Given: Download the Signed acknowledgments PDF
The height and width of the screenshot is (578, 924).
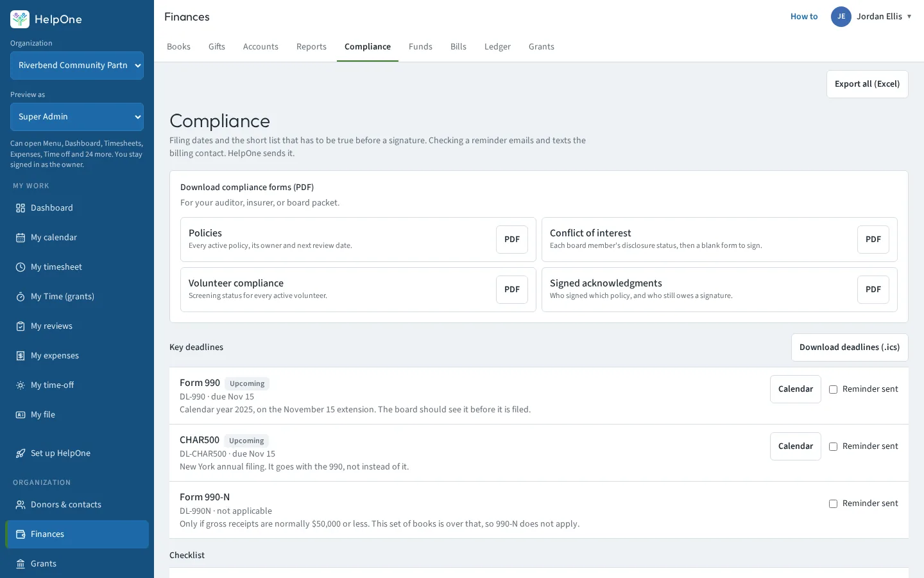Looking at the screenshot, I should [x=873, y=290].
